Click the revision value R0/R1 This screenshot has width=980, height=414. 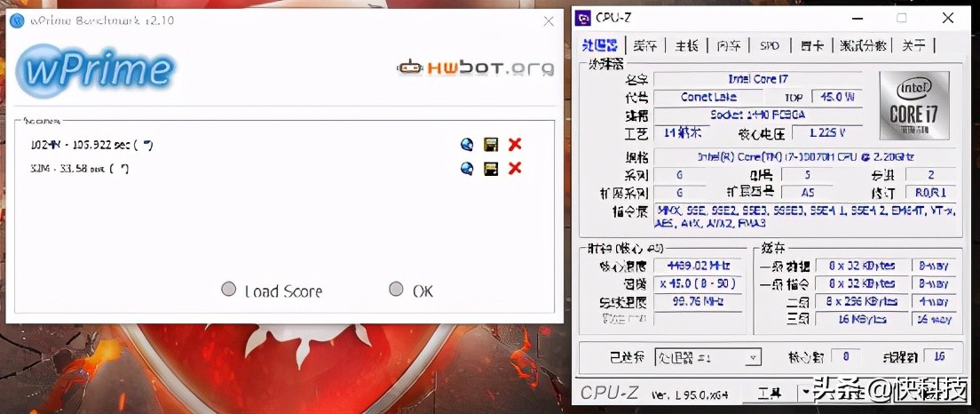coord(930,193)
